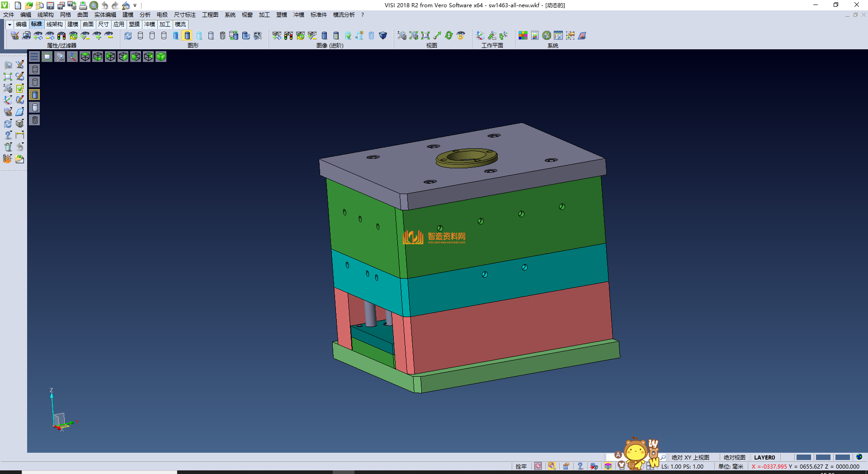Open the 文件 menu
This screenshot has width=868, height=474.
(x=9, y=15)
